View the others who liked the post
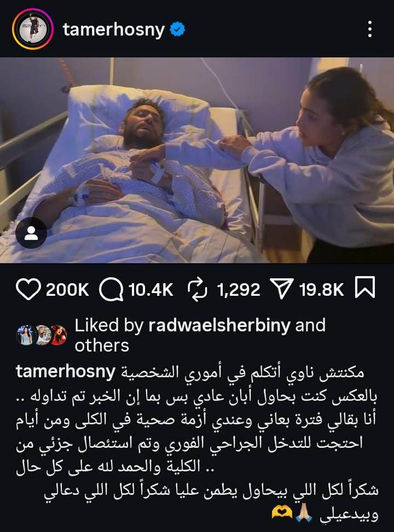Screen dimensions: 394x532 [x=102, y=346]
